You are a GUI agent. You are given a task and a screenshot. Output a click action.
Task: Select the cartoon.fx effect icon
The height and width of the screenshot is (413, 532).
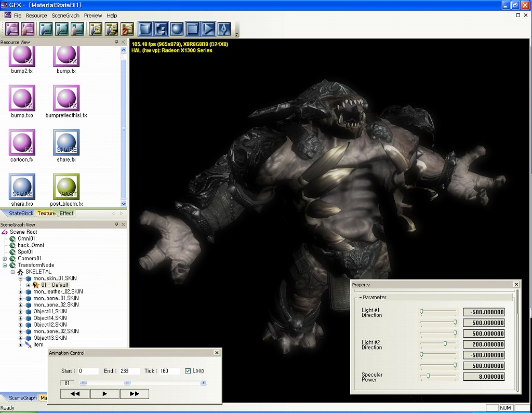pyautogui.click(x=22, y=143)
